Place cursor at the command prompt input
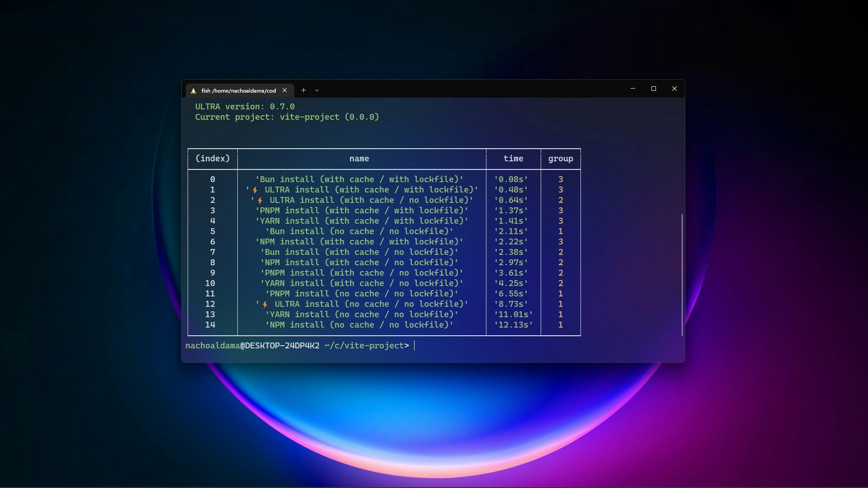868x488 pixels. 415,346
